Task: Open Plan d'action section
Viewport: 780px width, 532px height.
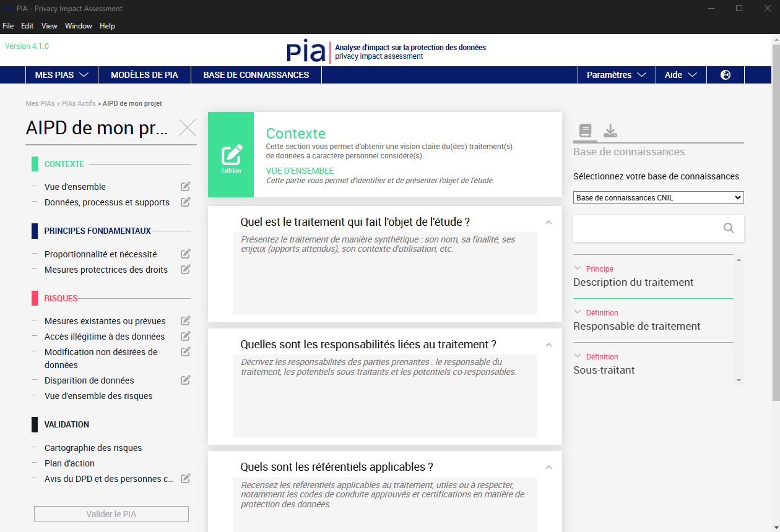Action: pyautogui.click(x=69, y=463)
